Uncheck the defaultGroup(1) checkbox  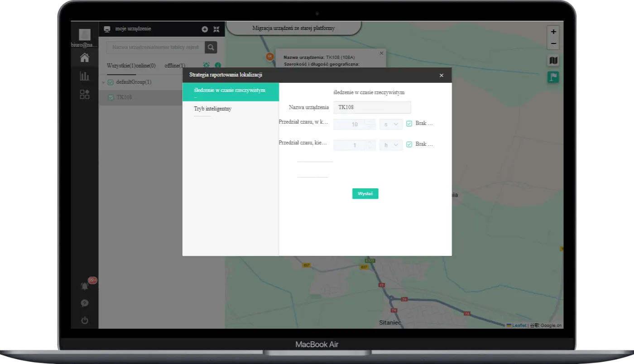coord(110,82)
